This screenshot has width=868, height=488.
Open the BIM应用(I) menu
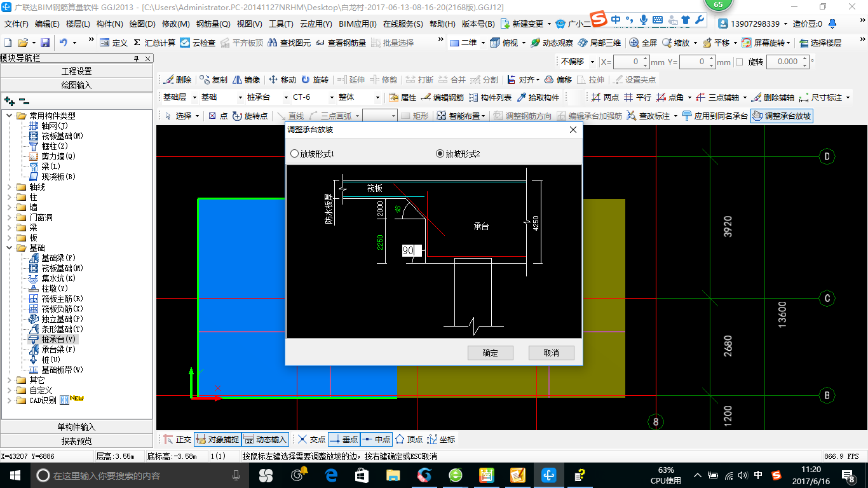click(x=358, y=24)
